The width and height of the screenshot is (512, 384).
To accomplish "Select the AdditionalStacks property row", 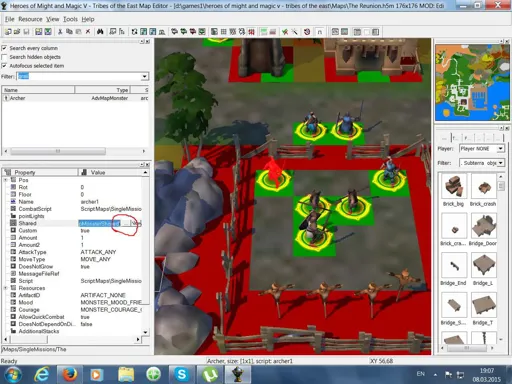I will point(75,331).
